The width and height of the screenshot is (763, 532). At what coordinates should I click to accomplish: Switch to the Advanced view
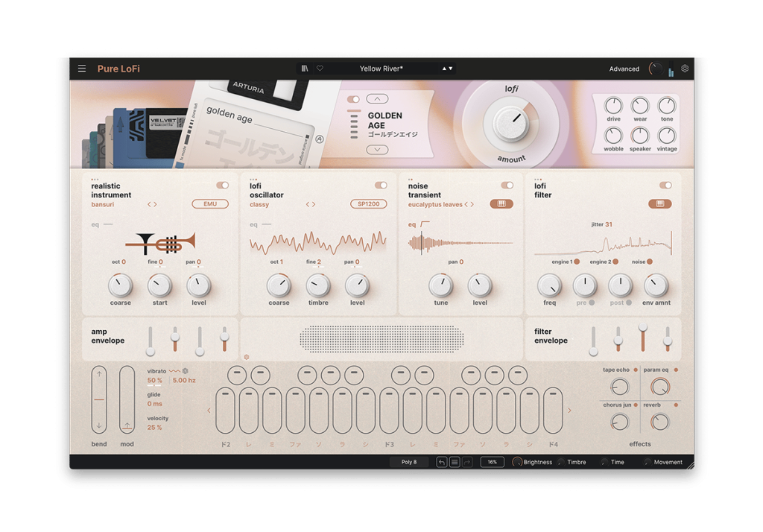tap(624, 69)
